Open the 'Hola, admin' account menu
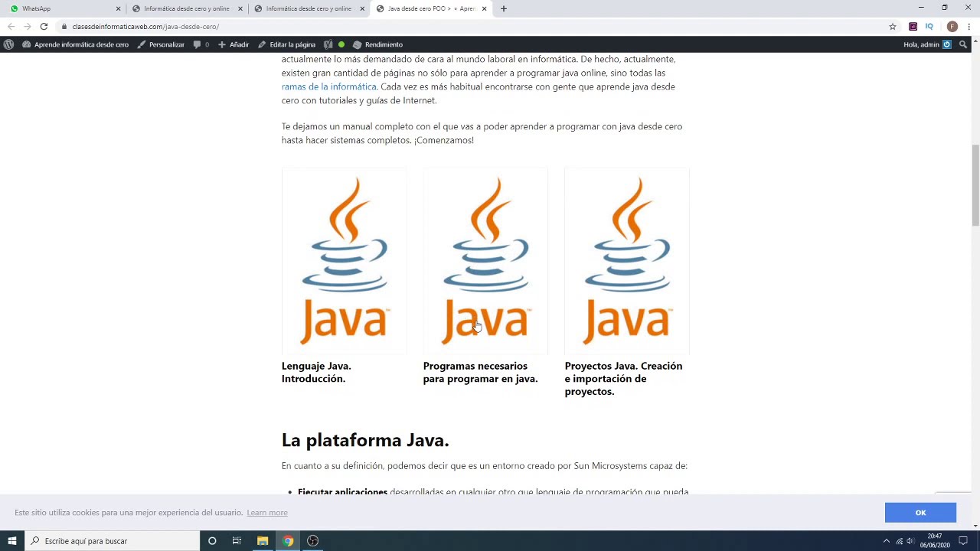 [x=927, y=44]
